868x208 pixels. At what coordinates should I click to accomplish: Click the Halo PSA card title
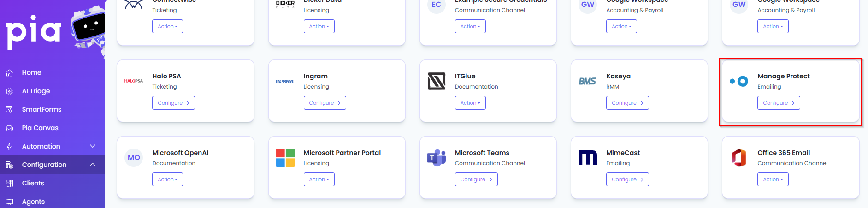pos(166,76)
